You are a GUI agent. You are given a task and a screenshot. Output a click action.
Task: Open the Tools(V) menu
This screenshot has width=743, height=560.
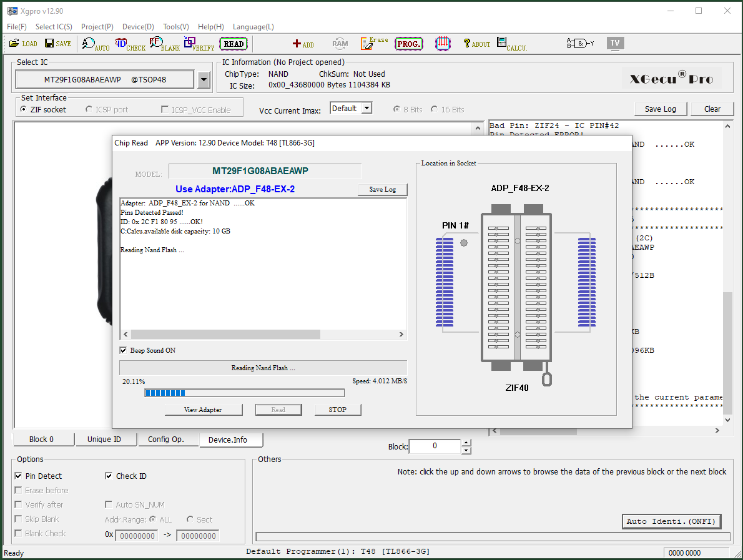[x=176, y=26]
